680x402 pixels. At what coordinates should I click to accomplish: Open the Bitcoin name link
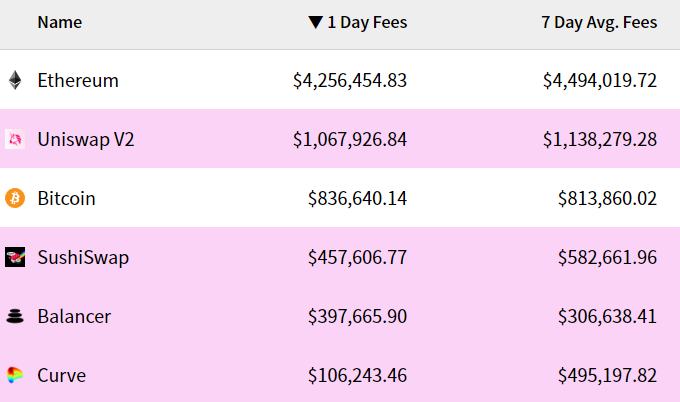coord(66,198)
